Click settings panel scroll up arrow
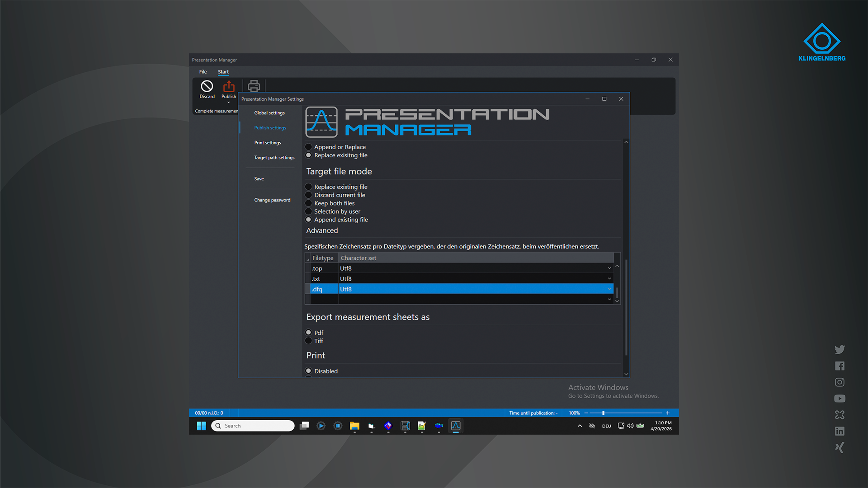 point(626,142)
